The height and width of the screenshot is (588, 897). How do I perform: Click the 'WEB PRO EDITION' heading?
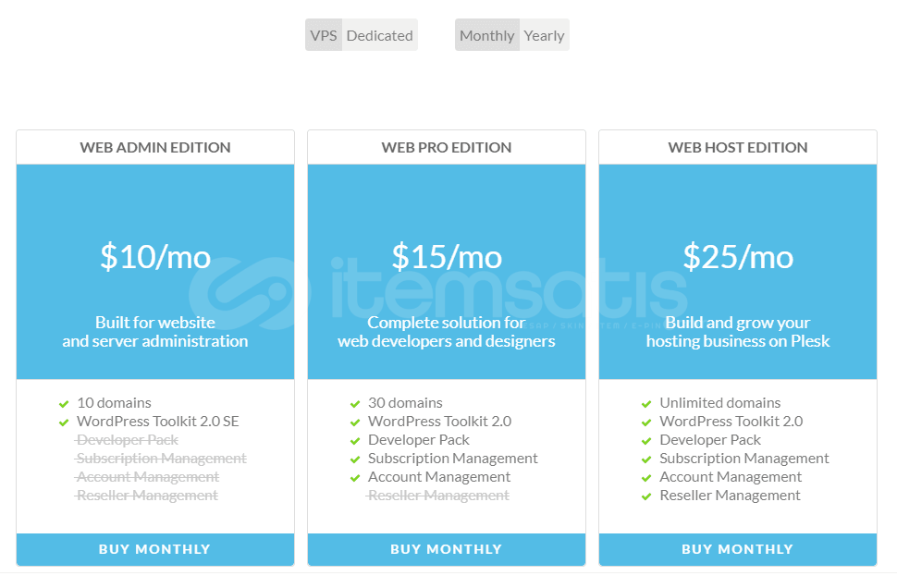(x=447, y=148)
